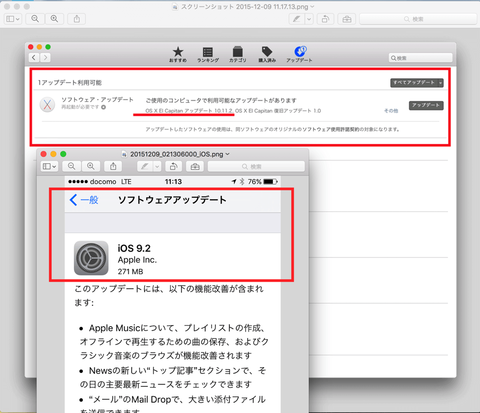
Task: Open the ランキング tab in App Store
Action: [x=208, y=55]
